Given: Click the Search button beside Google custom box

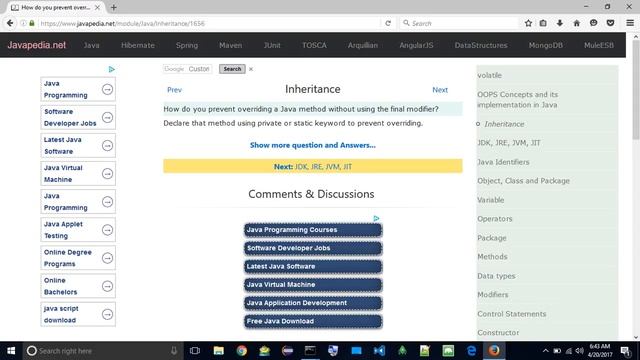Looking at the screenshot, I should (232, 69).
